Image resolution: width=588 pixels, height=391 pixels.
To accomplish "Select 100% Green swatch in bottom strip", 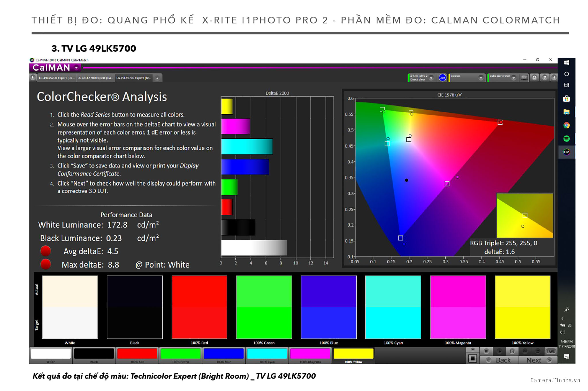I will pyautogui.click(x=181, y=355).
